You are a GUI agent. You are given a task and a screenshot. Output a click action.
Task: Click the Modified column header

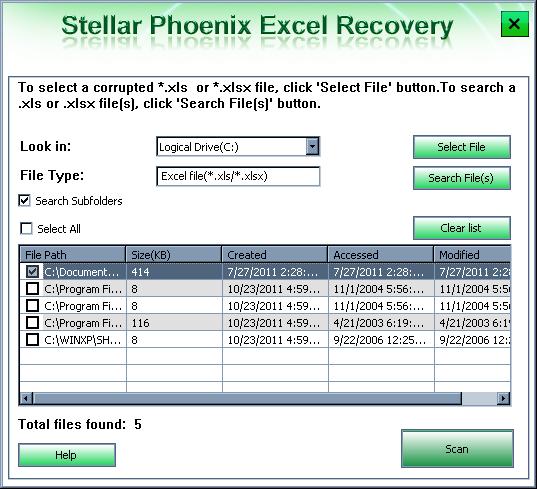pos(473,254)
